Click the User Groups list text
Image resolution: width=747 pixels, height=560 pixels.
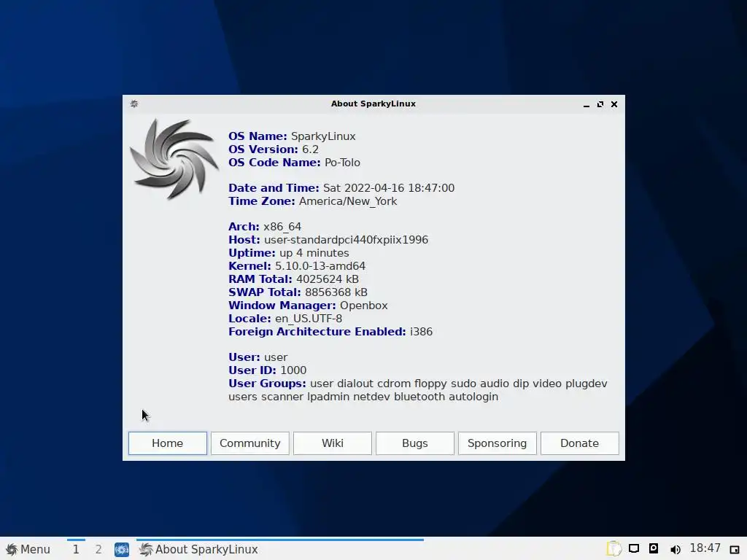pos(418,390)
